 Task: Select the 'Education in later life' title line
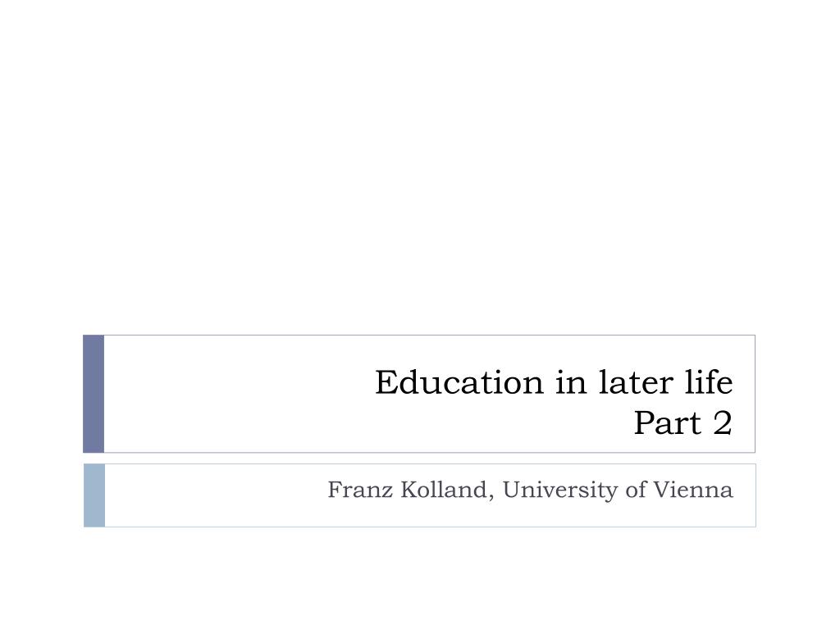pos(554,382)
